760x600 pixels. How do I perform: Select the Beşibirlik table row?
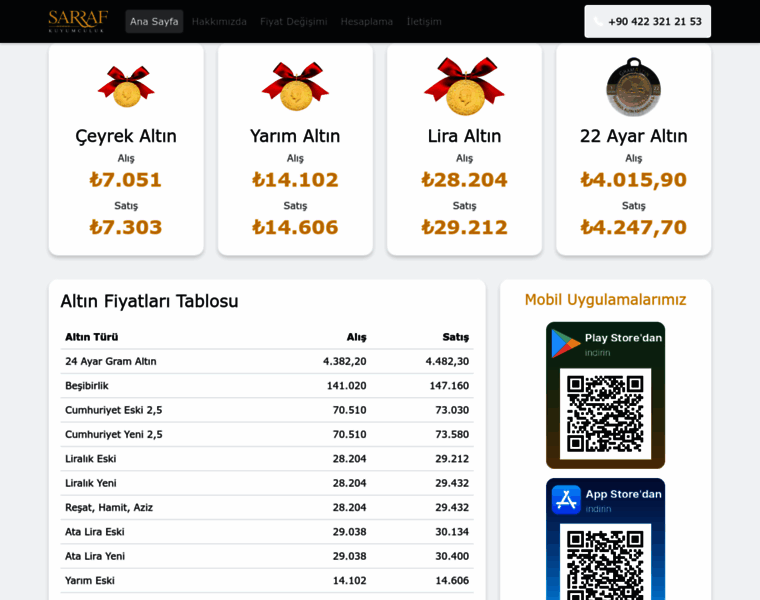(266, 386)
